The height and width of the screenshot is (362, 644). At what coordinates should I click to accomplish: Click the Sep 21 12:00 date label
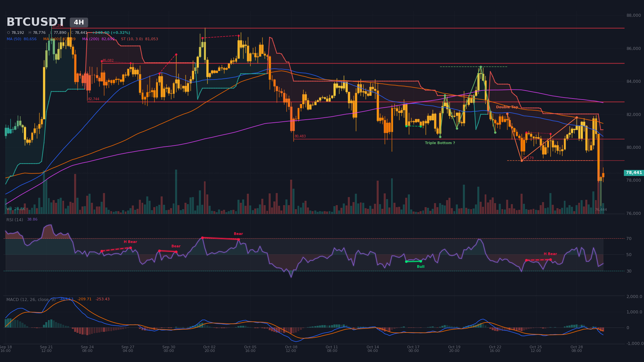[46, 349]
